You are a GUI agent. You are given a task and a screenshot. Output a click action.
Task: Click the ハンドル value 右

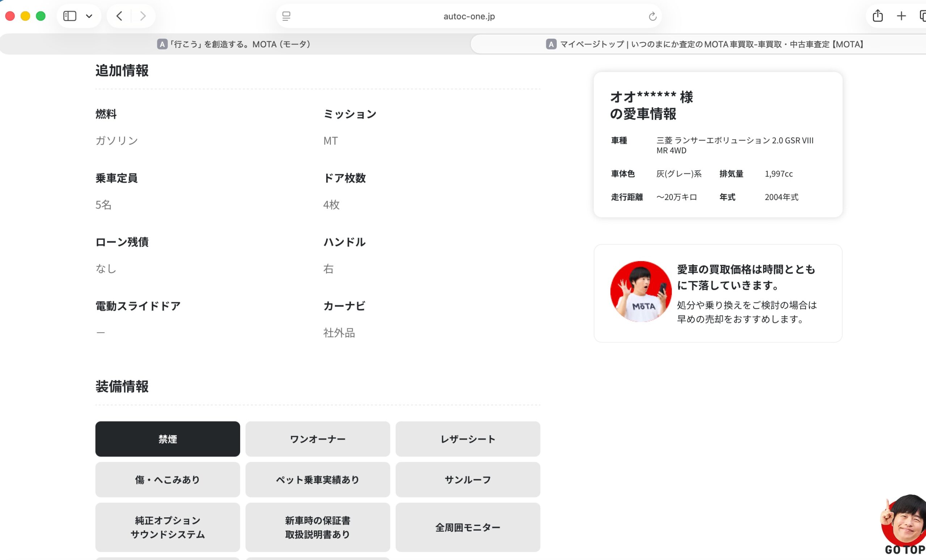click(328, 269)
